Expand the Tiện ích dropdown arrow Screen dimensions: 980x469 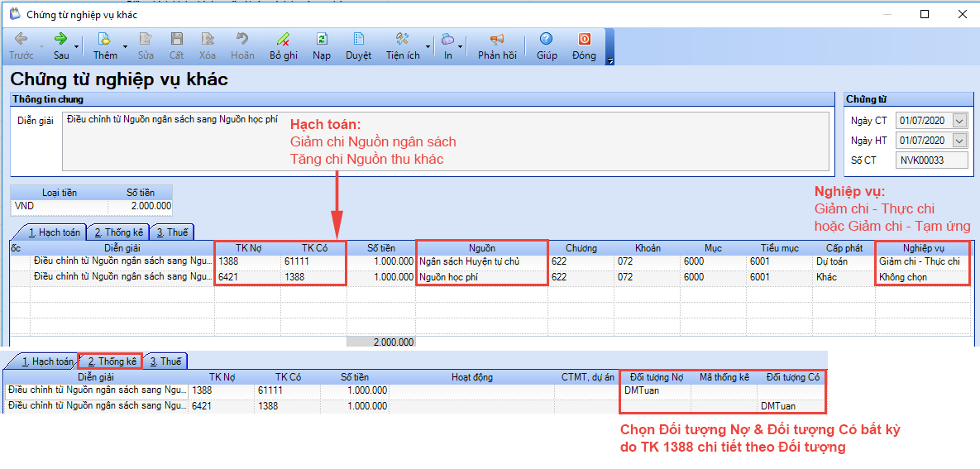point(428,46)
